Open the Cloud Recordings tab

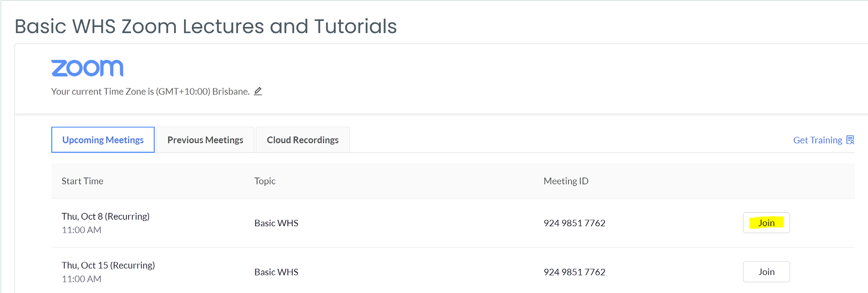303,140
